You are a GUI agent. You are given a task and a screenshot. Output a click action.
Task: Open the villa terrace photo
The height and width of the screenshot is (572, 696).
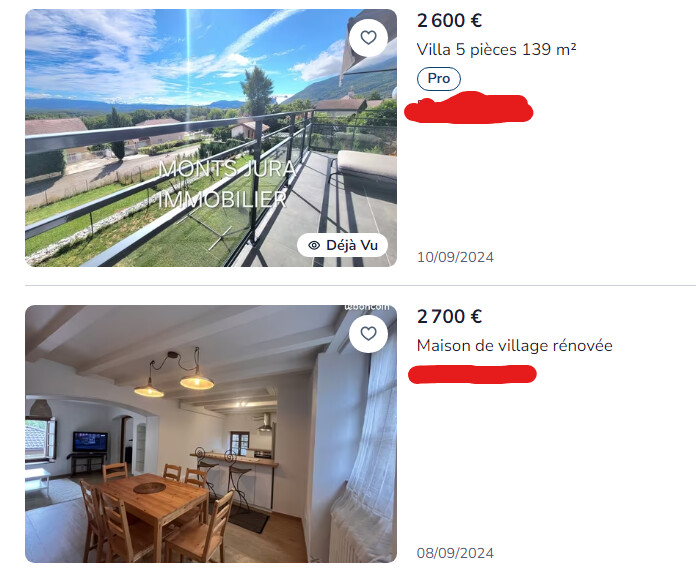click(211, 138)
